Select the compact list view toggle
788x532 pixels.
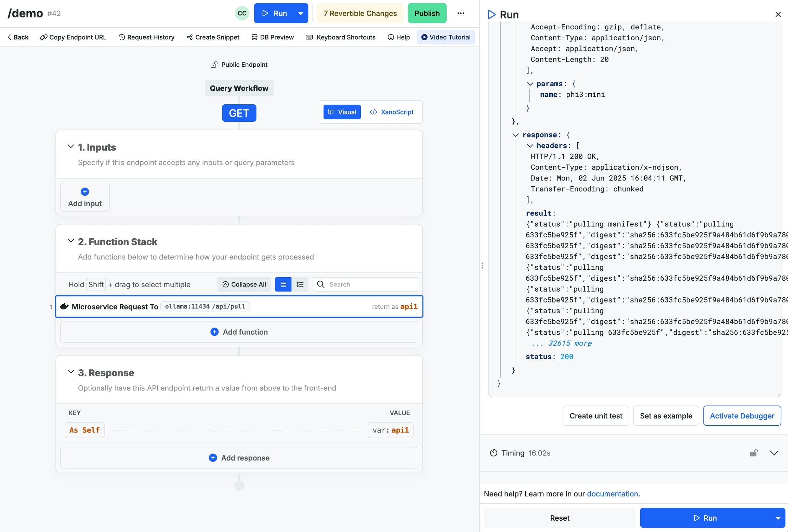(283, 284)
